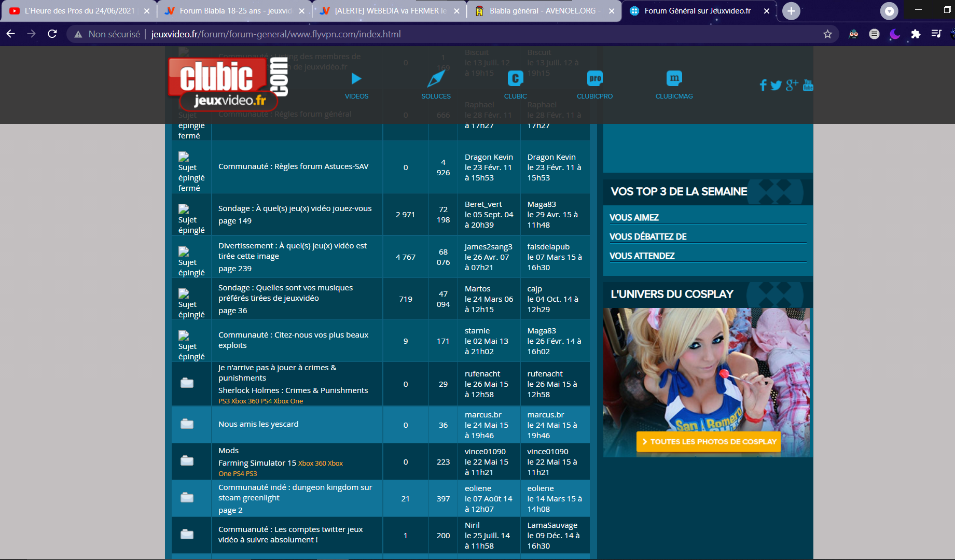This screenshot has width=955, height=560.
Task: Open 'Communauté indé : dungeon kingdom' topic
Action: pos(295,493)
